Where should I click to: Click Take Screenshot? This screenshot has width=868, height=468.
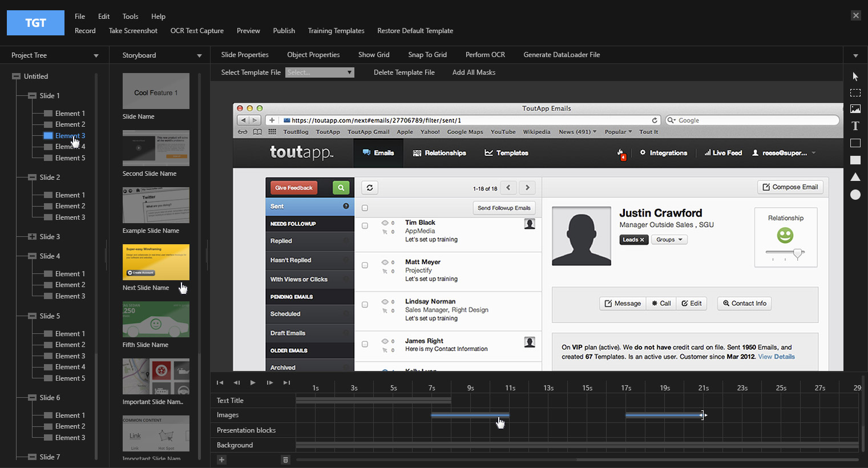[x=133, y=31]
